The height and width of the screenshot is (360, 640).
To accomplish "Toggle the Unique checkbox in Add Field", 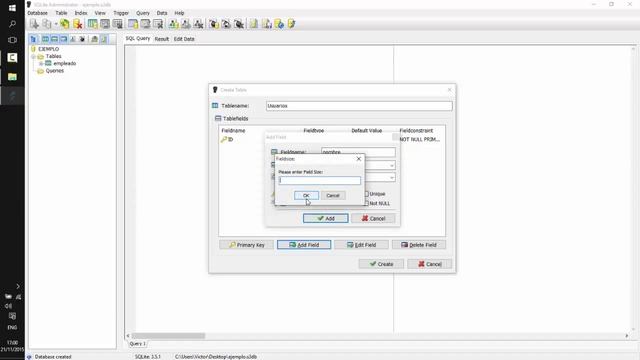I will (366, 194).
